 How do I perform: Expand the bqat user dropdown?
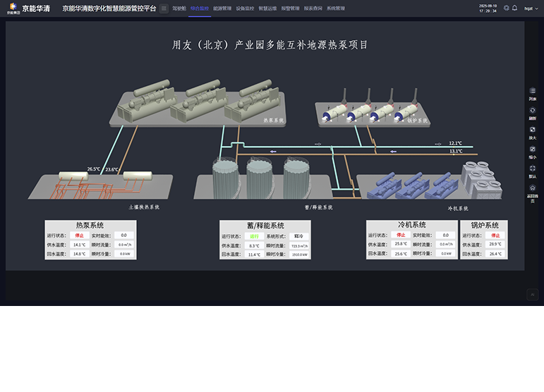pyautogui.click(x=531, y=8)
